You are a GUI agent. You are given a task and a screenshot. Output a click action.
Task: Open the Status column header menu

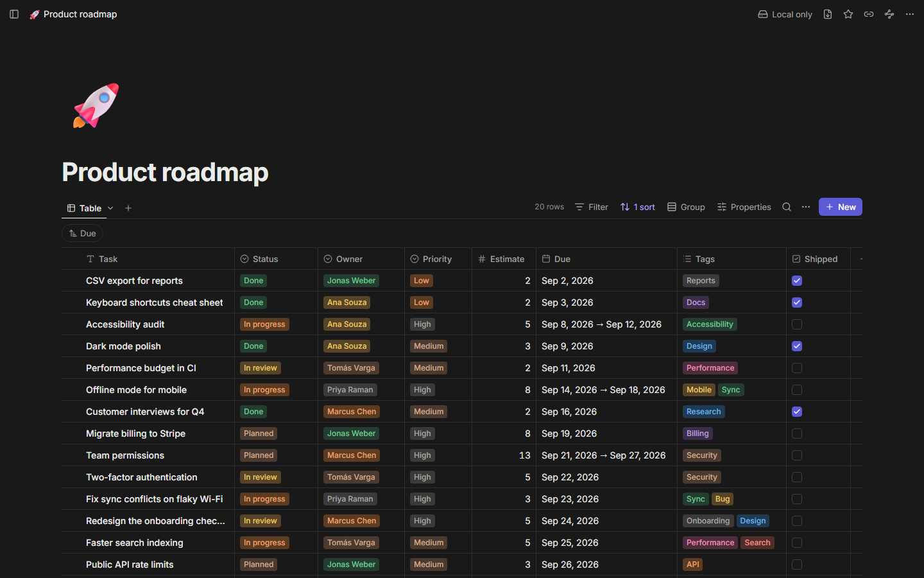click(x=276, y=259)
